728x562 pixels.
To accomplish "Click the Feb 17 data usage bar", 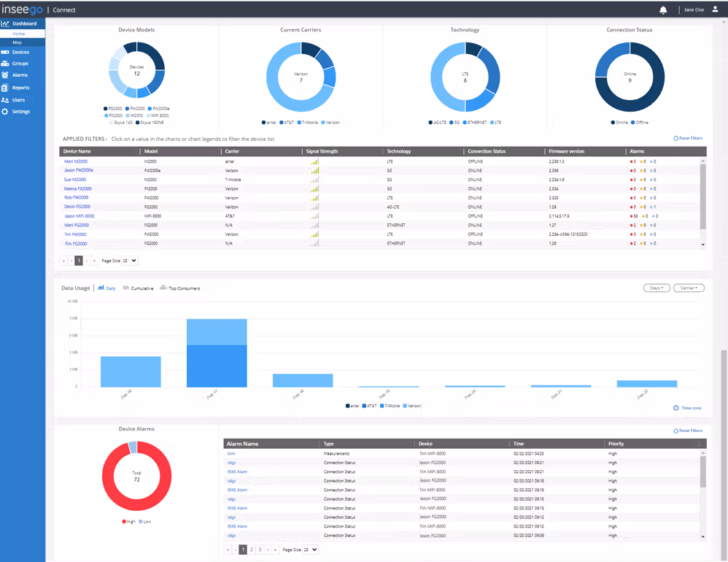I will (x=217, y=353).
